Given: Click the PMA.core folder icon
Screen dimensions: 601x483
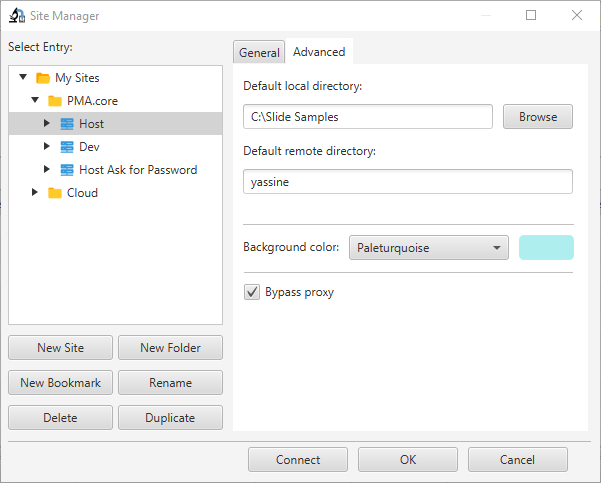Looking at the screenshot, I should tap(54, 101).
